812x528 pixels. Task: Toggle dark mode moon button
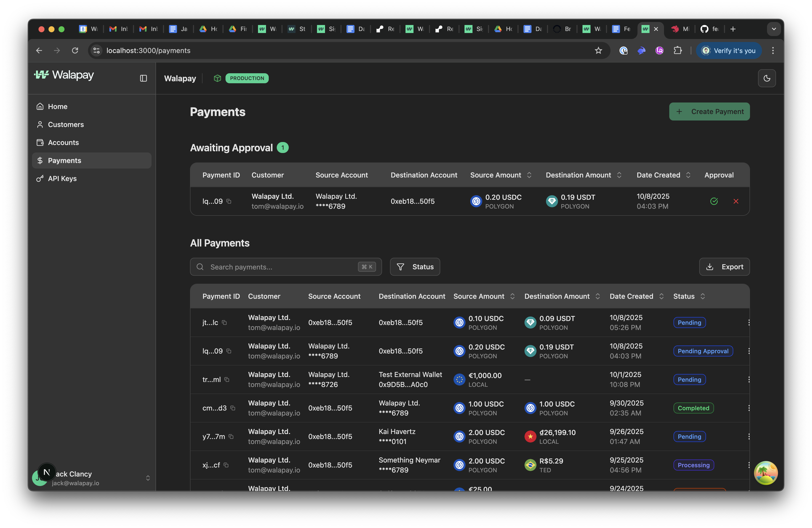(766, 78)
